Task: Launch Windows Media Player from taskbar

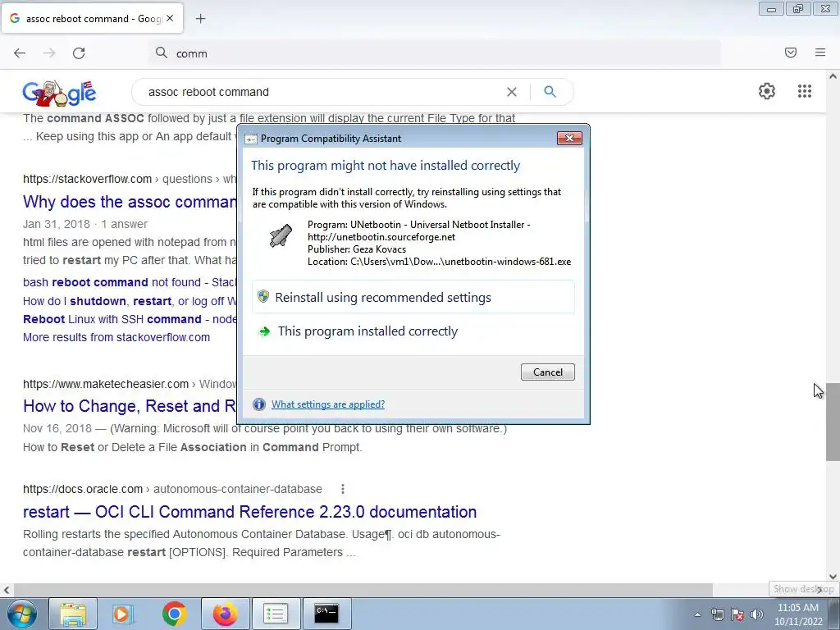Action: [x=123, y=614]
